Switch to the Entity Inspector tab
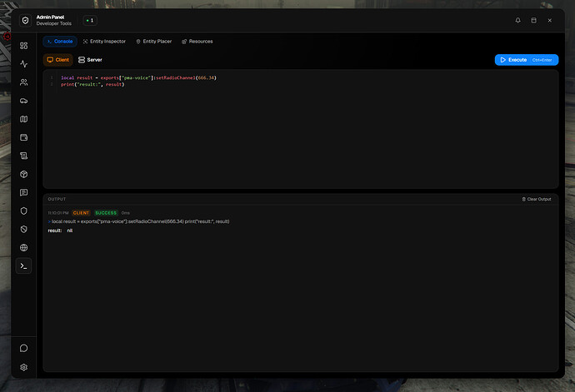Image resolution: width=575 pixels, height=392 pixels. tap(104, 42)
